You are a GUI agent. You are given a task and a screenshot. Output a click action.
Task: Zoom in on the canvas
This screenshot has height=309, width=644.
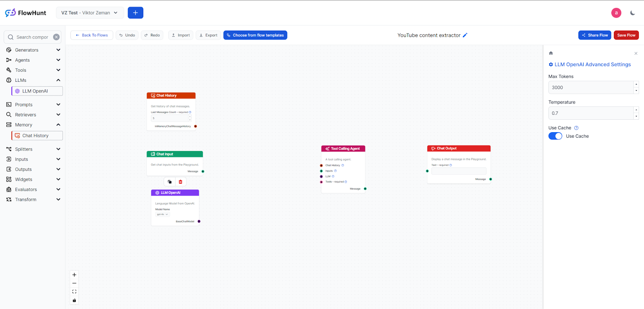point(74,275)
